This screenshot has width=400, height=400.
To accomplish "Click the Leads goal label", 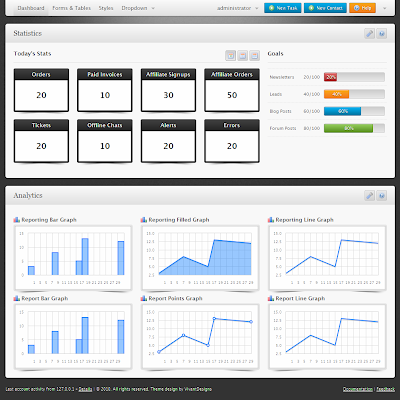I will point(276,94).
